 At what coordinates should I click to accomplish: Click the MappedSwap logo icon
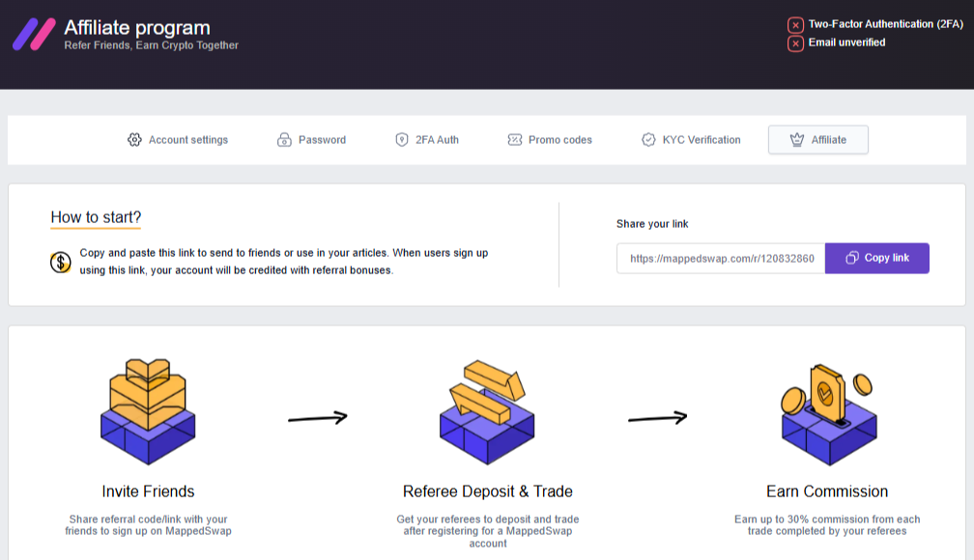click(34, 34)
